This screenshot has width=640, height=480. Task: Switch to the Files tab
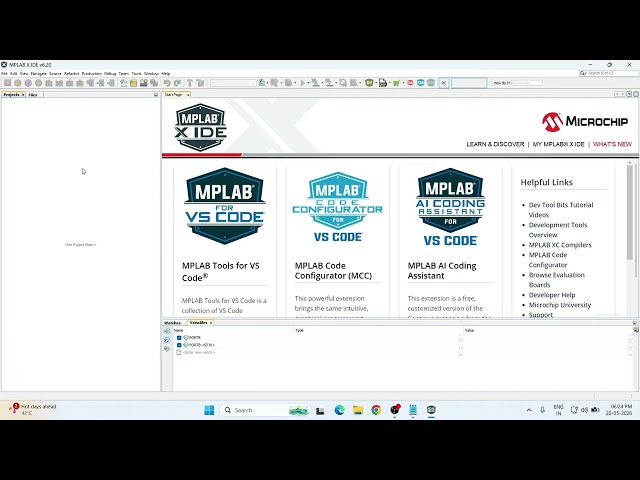33,95
